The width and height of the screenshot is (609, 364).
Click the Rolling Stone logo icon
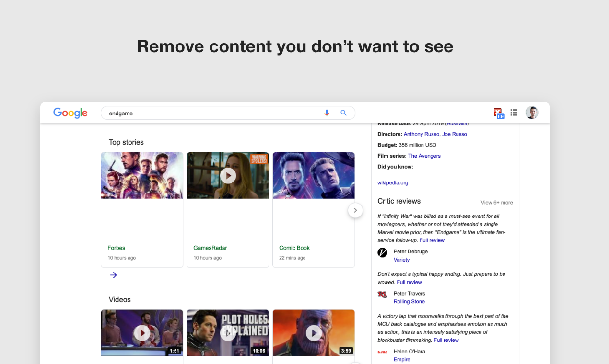click(382, 295)
